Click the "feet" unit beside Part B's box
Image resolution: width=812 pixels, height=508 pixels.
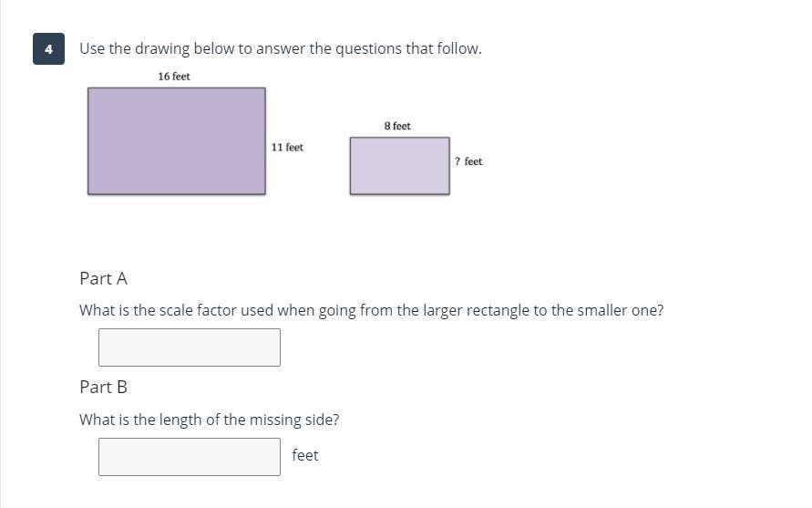pyautogui.click(x=305, y=455)
